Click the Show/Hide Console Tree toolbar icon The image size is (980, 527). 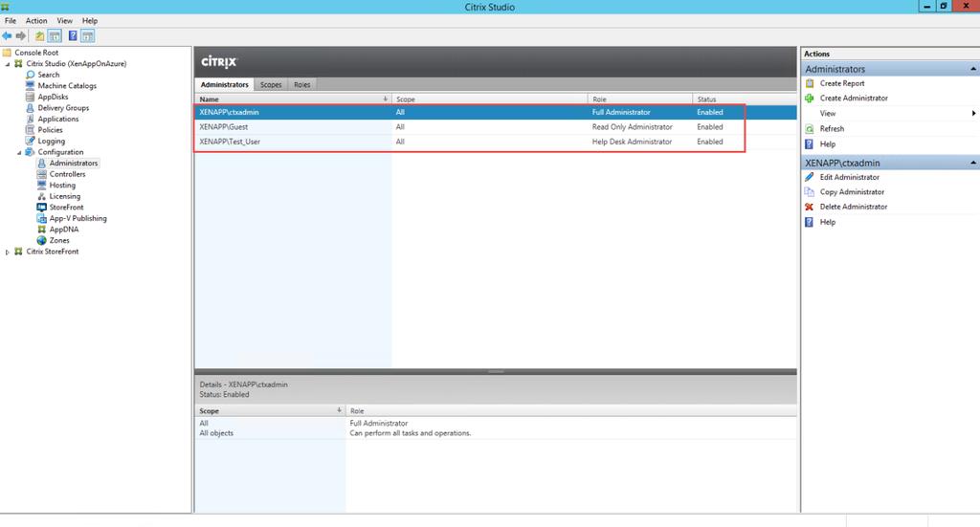coord(55,36)
